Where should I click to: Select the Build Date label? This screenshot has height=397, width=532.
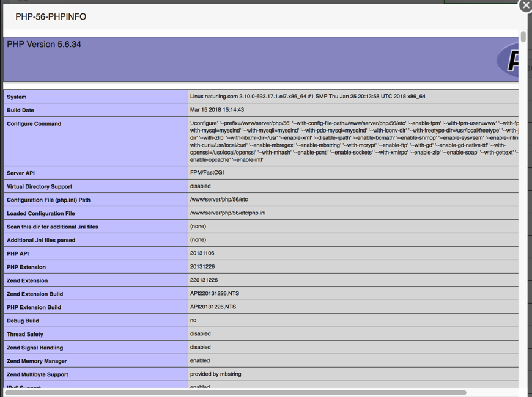click(x=20, y=110)
